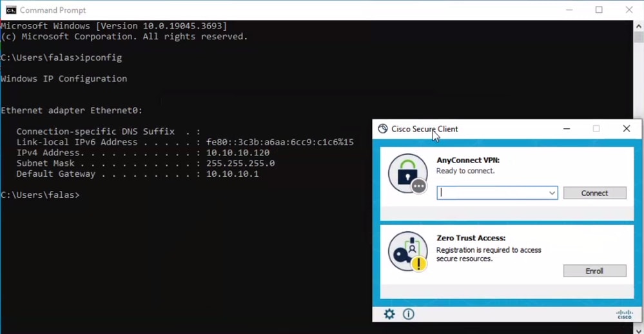Click the Microsoft Corporation copyright line

(x=124, y=37)
